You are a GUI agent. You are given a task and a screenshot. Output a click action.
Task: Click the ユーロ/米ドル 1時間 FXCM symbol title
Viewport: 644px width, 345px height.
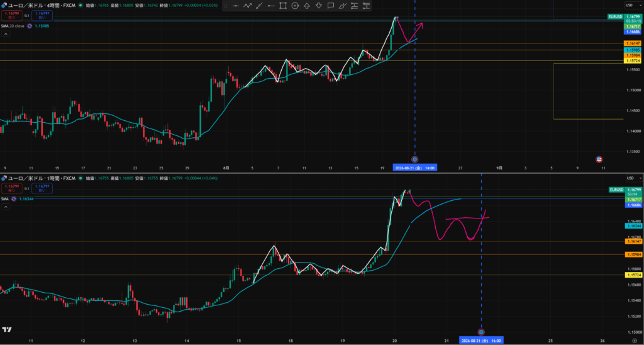[x=42, y=178]
